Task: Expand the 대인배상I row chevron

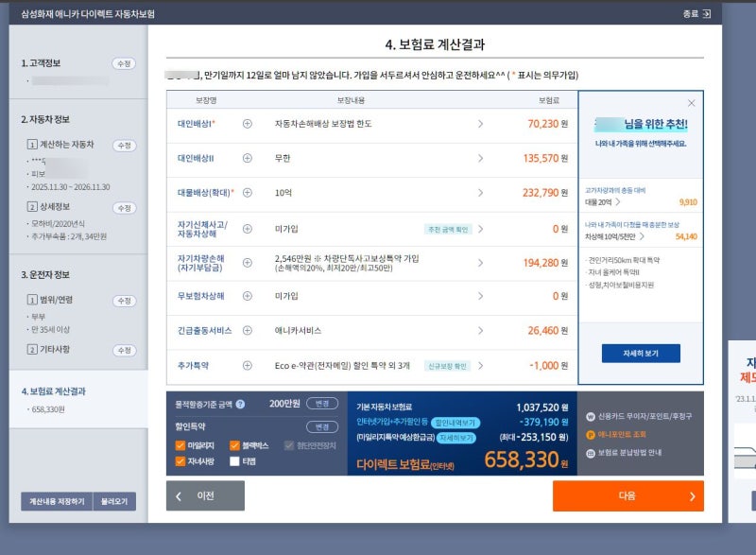Action: (x=480, y=124)
